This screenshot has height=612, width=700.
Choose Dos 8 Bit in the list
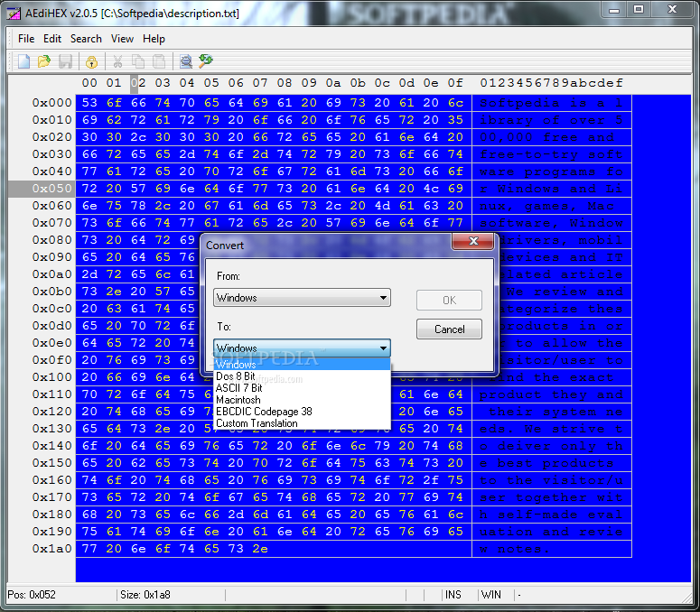pyautogui.click(x=303, y=376)
